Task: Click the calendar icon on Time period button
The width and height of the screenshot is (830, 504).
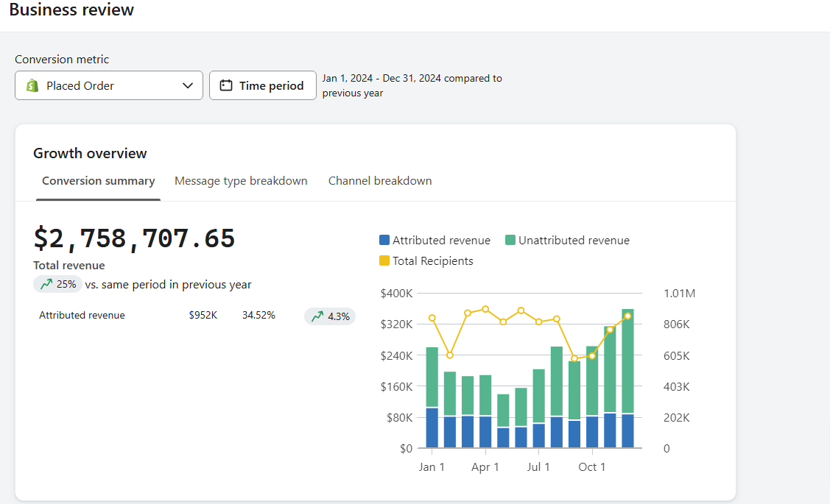Action: pos(228,85)
